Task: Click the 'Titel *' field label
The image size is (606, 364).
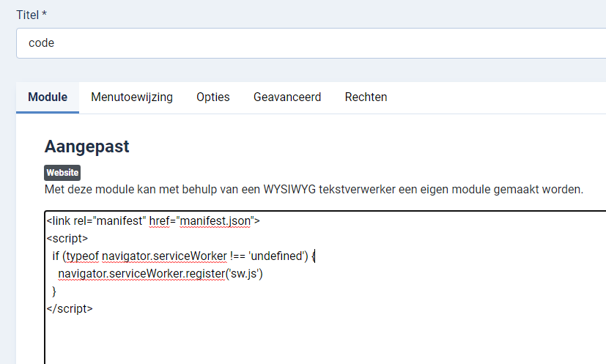Action: pyautogui.click(x=32, y=15)
